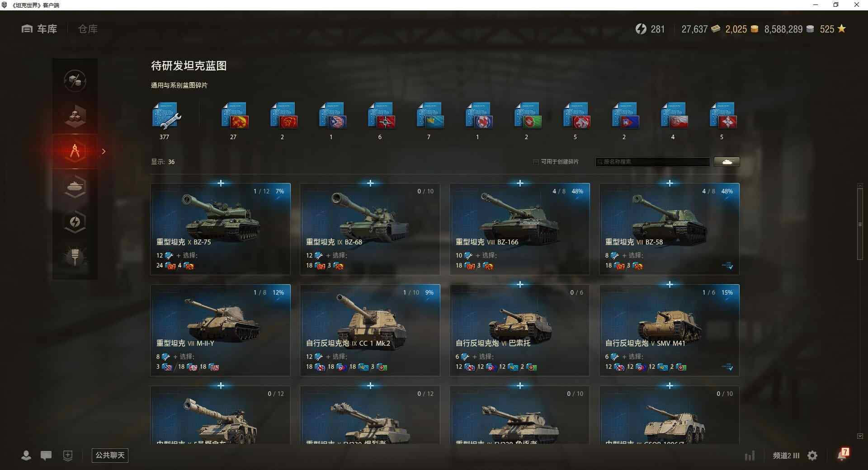
Task: Open the settings gear in the bottom bar
Action: click(x=812, y=456)
